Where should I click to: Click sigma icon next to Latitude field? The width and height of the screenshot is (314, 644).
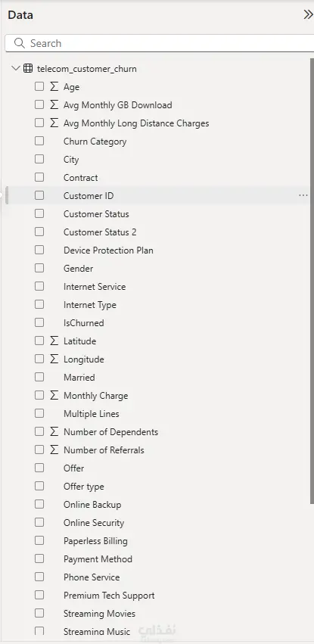pyautogui.click(x=54, y=341)
